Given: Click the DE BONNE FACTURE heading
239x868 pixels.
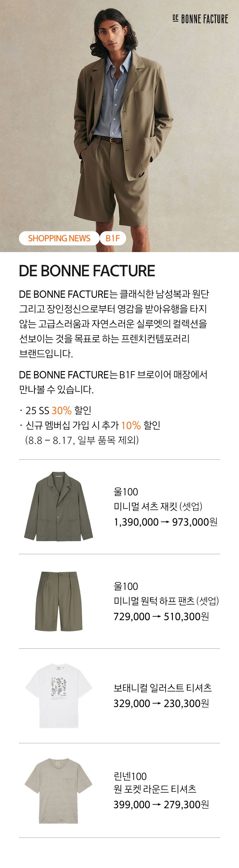Looking at the screenshot, I should 87,271.
